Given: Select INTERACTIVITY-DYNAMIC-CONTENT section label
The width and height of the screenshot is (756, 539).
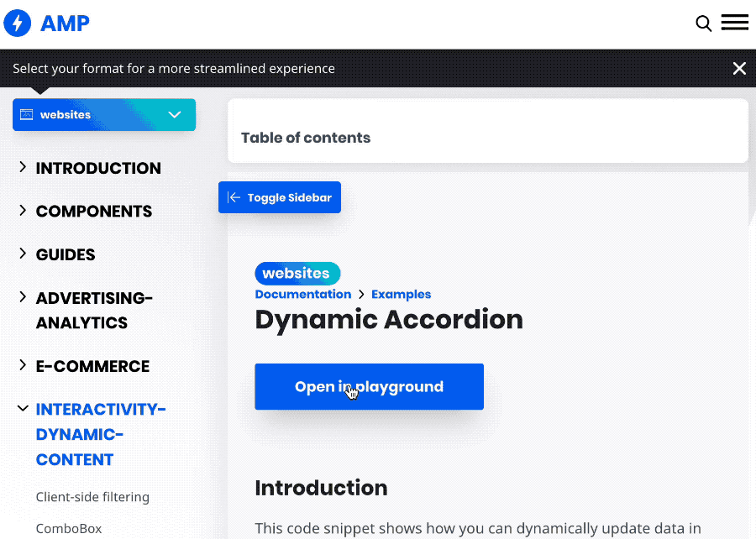Looking at the screenshot, I should pos(101,435).
